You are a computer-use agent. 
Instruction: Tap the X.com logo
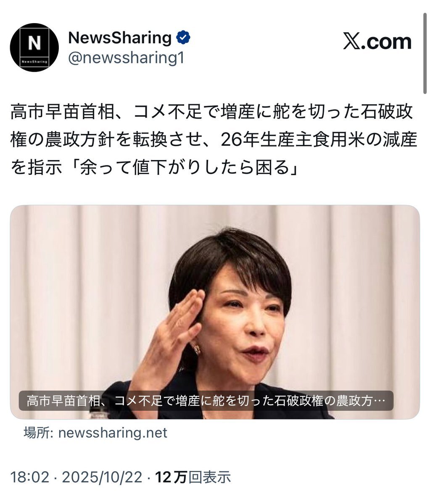click(377, 42)
